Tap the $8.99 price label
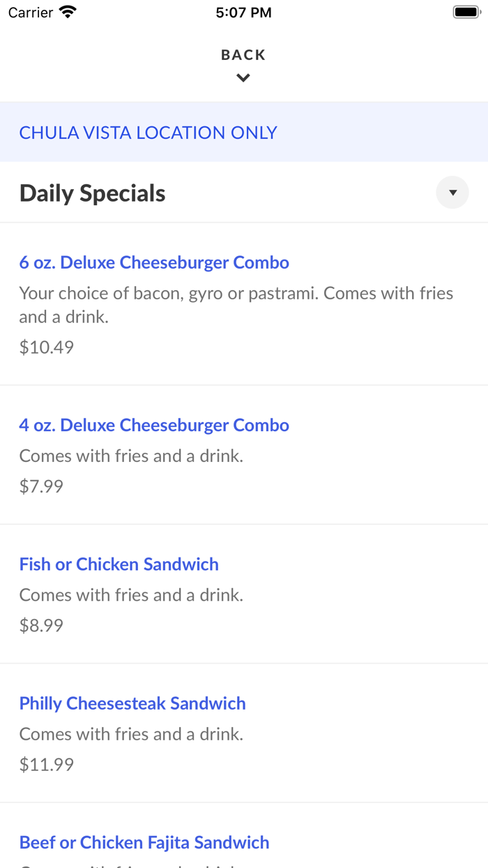 (40, 625)
